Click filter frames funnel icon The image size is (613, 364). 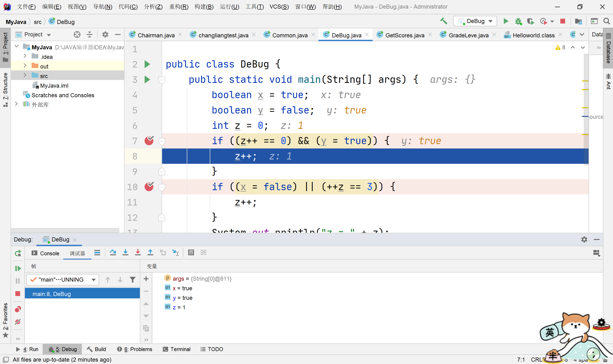[132, 280]
